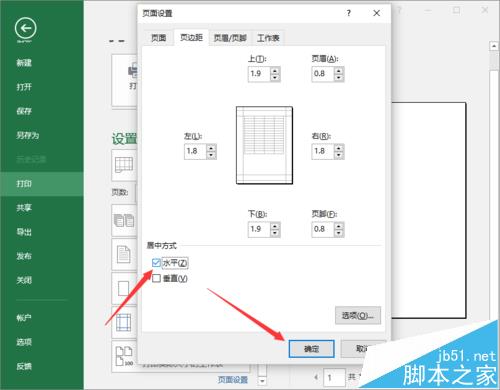
Task: Select 发布 in the sidebar
Action: [x=24, y=256]
